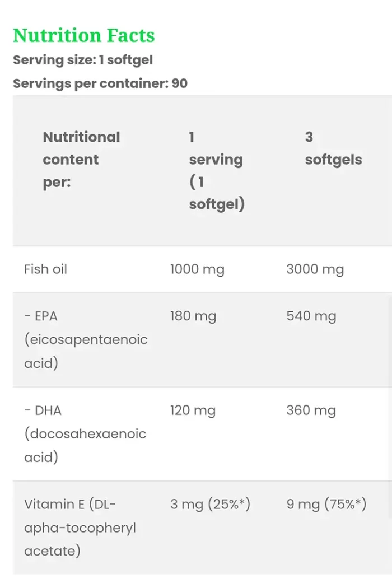392x588 pixels.
Task: Click the 3000 mg fish oil value
Action: [x=315, y=269]
